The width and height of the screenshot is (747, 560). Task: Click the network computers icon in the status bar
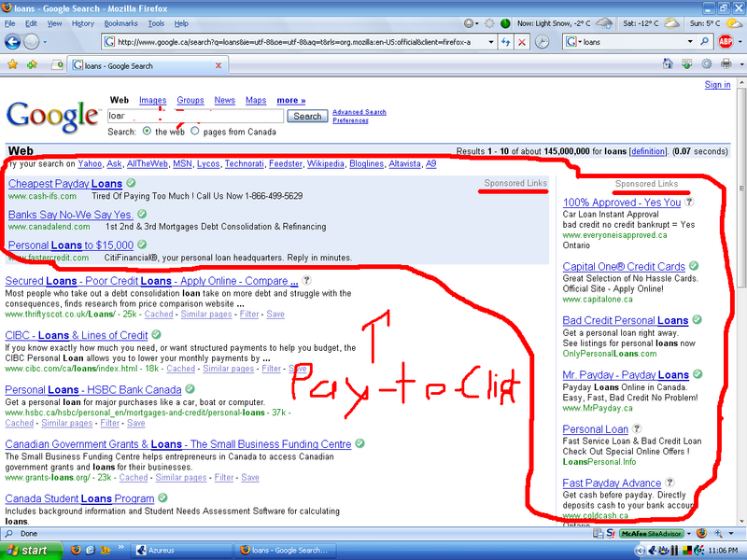598,533
